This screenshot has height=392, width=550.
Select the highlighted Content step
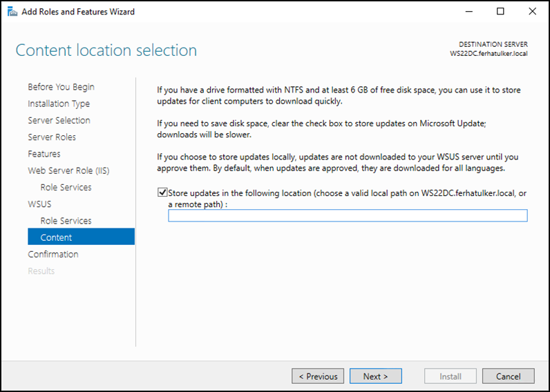pos(81,237)
